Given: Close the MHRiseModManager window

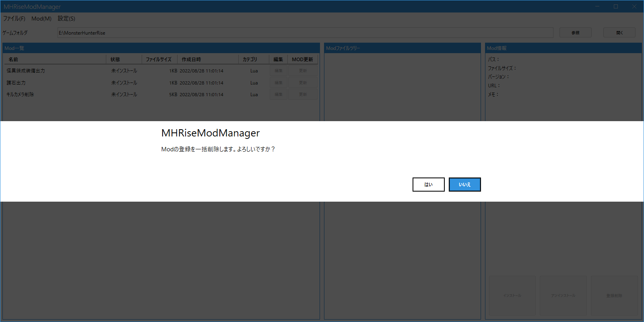Looking at the screenshot, I should [634, 6].
